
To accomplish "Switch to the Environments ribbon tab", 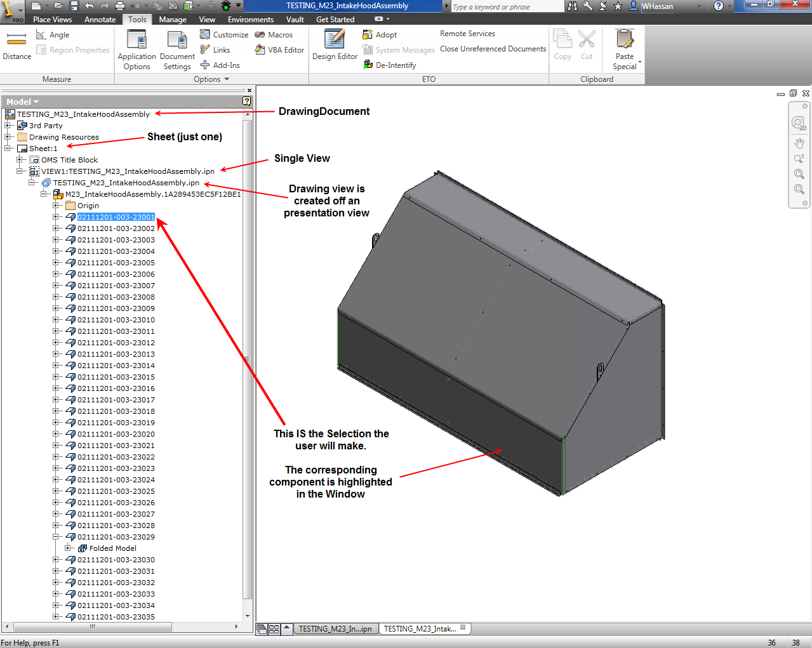I will coord(251,20).
